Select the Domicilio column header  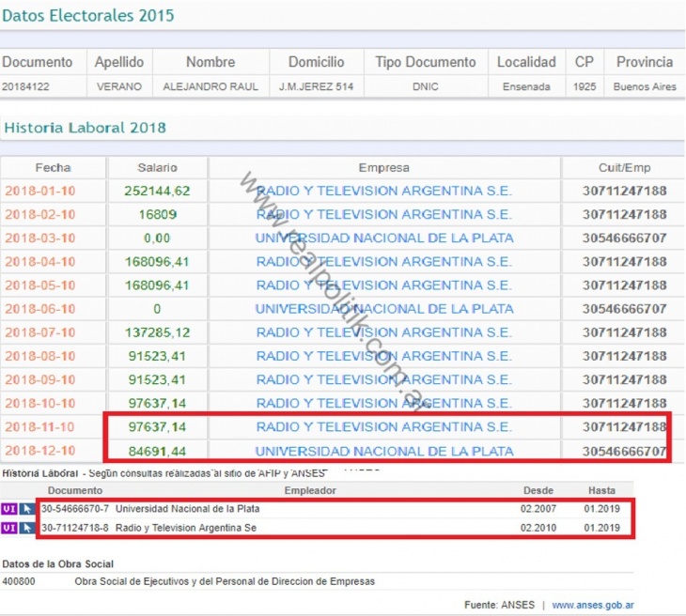316,62
